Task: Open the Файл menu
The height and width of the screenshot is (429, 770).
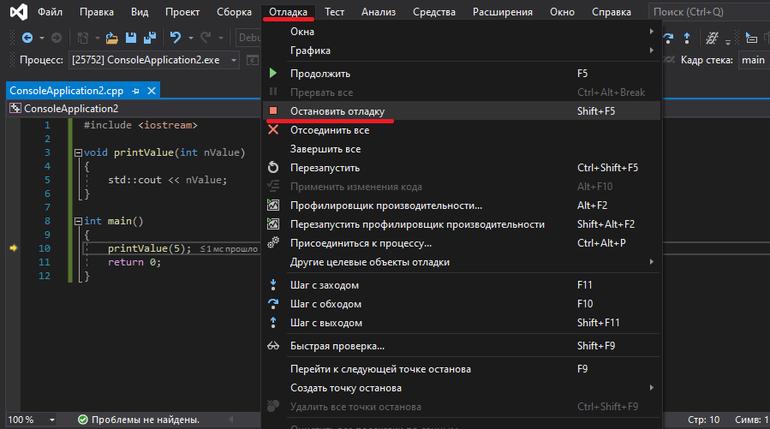Action: pos(50,12)
